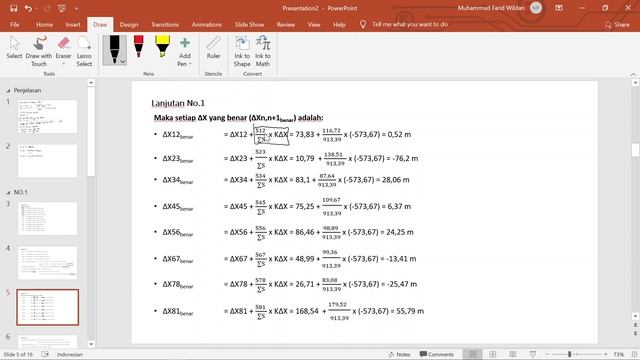The height and width of the screenshot is (360, 640).
Task: Click the zoom in plus button
Action: click(606, 354)
